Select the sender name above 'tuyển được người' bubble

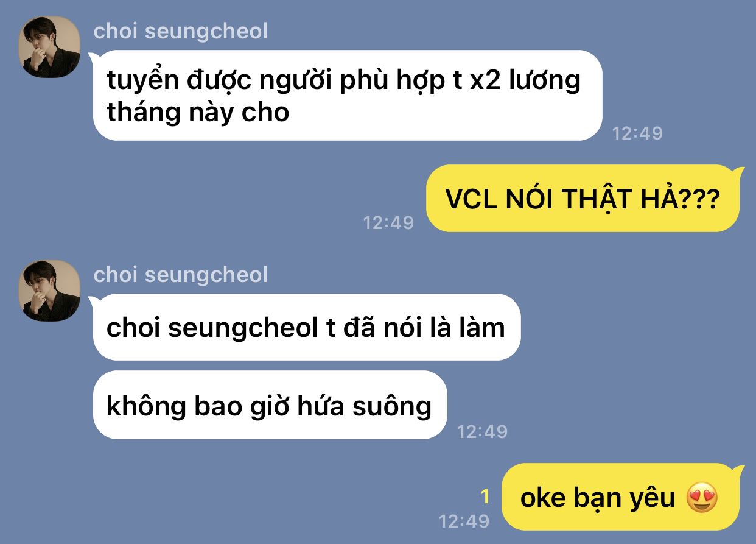pyautogui.click(x=181, y=31)
